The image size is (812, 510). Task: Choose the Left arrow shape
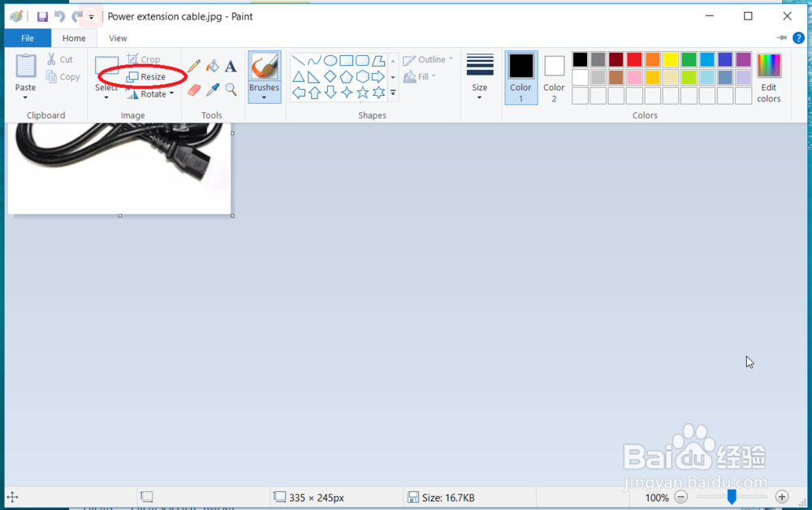tap(298, 93)
